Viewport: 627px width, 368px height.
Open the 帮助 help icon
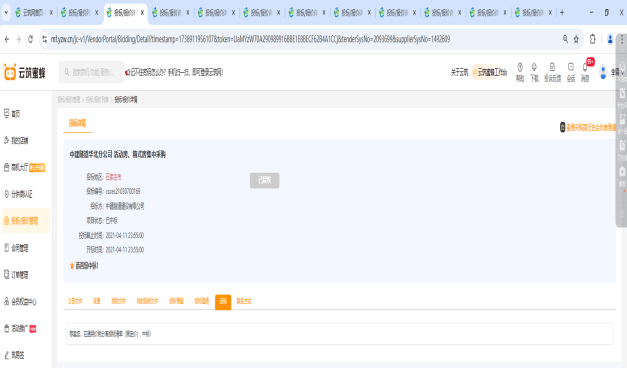coord(520,72)
